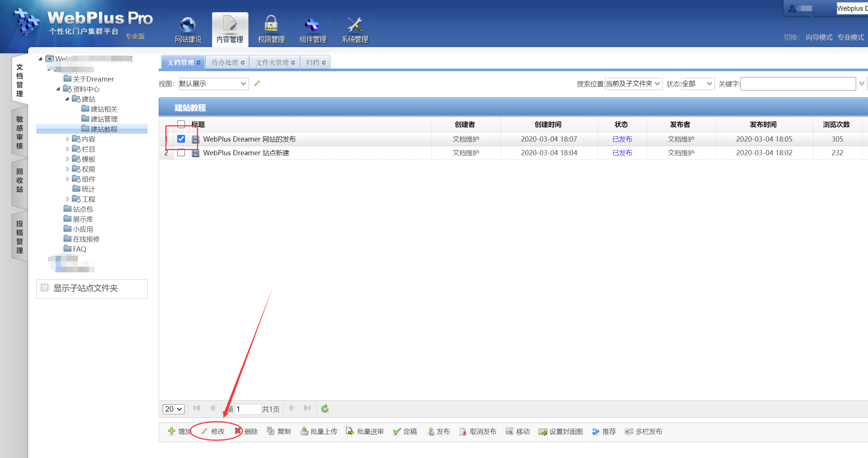Click the pencil edit-view icon
Image resolution: width=868 pixels, height=458 pixels.
257,83
